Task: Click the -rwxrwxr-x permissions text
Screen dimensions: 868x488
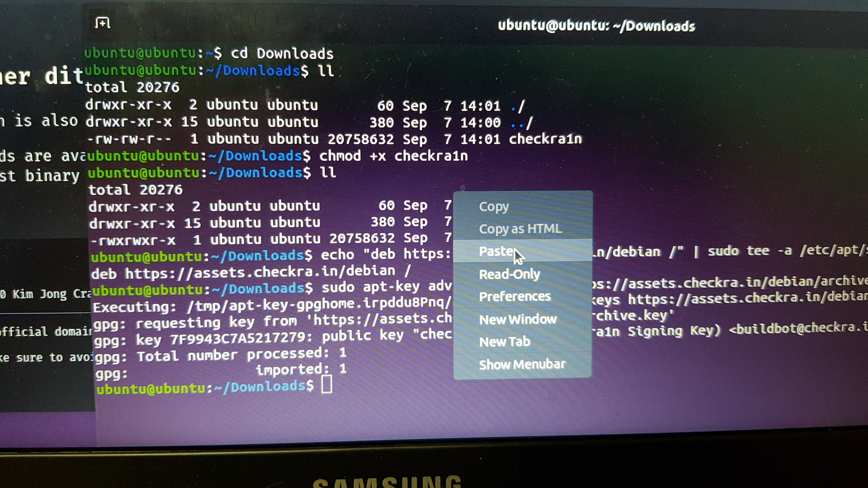Action: pyautogui.click(x=133, y=240)
